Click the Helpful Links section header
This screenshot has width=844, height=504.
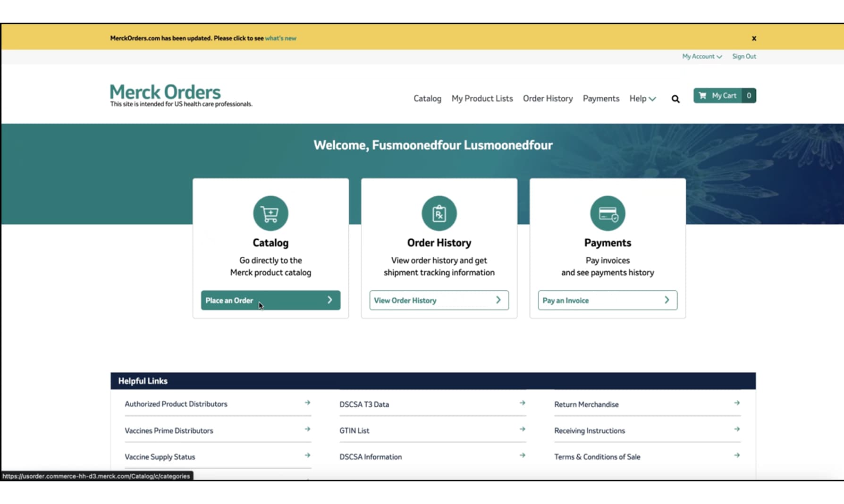(x=433, y=381)
